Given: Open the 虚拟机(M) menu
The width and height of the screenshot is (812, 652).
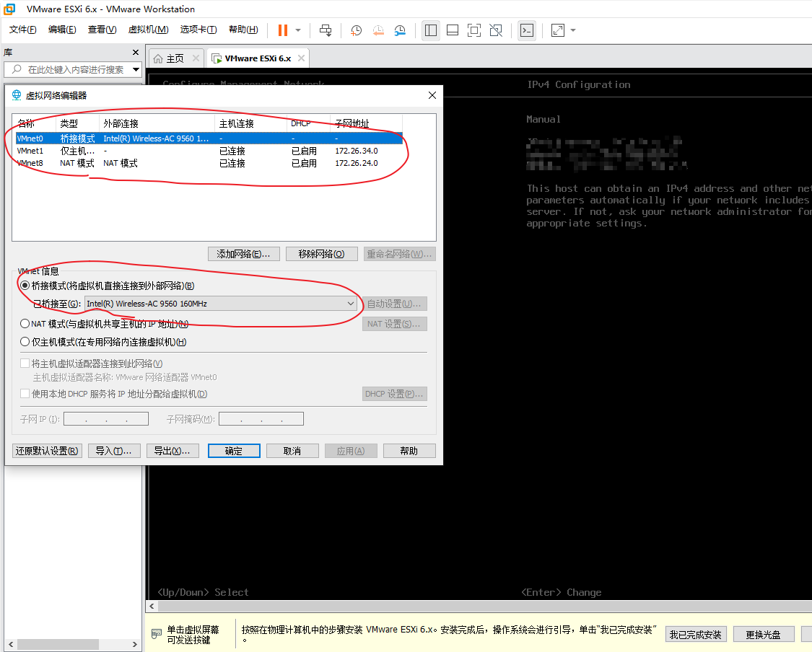Looking at the screenshot, I should (149, 30).
